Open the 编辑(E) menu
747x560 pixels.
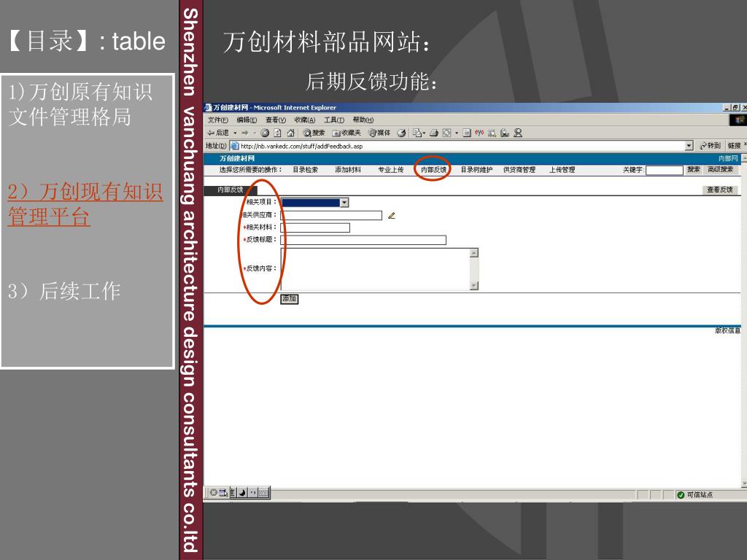(x=247, y=120)
